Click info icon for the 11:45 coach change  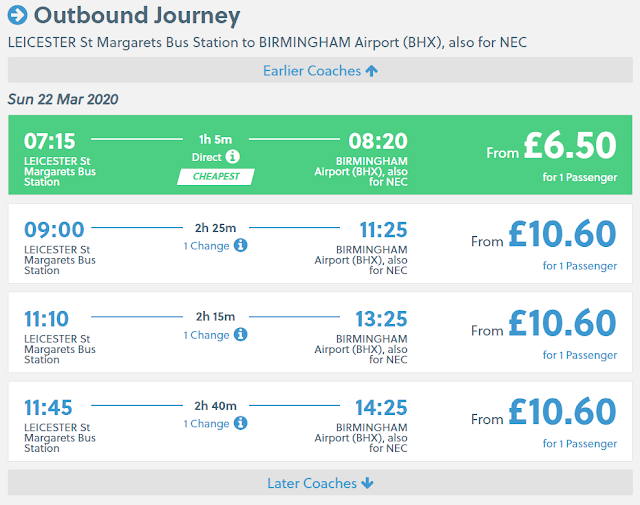click(241, 423)
